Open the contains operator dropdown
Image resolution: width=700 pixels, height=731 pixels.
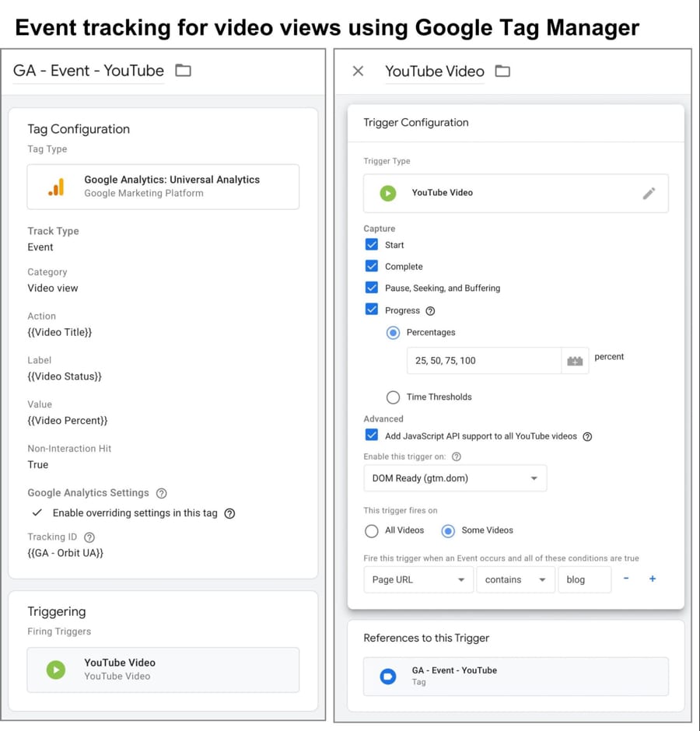516,580
